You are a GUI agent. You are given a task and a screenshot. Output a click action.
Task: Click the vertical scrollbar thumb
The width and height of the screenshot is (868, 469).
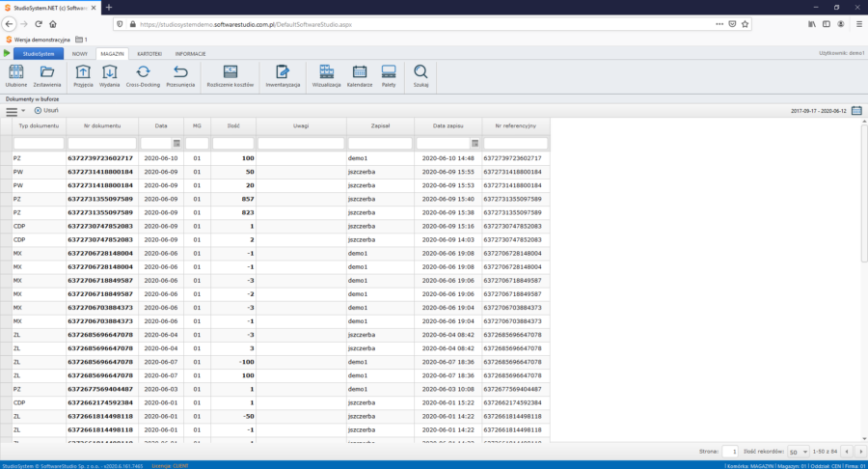click(x=864, y=193)
